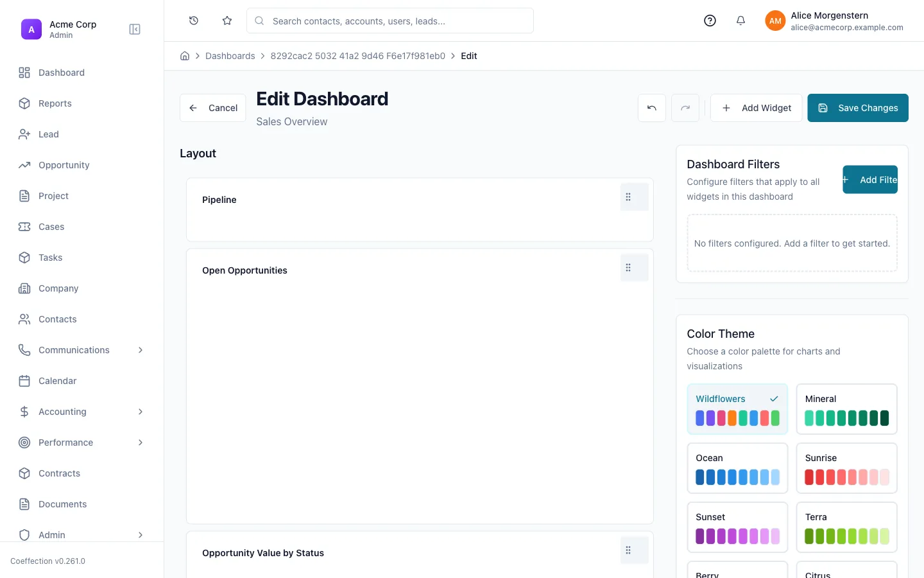This screenshot has width=924, height=578.
Task: Select the Terra color theme
Action: pos(847,527)
